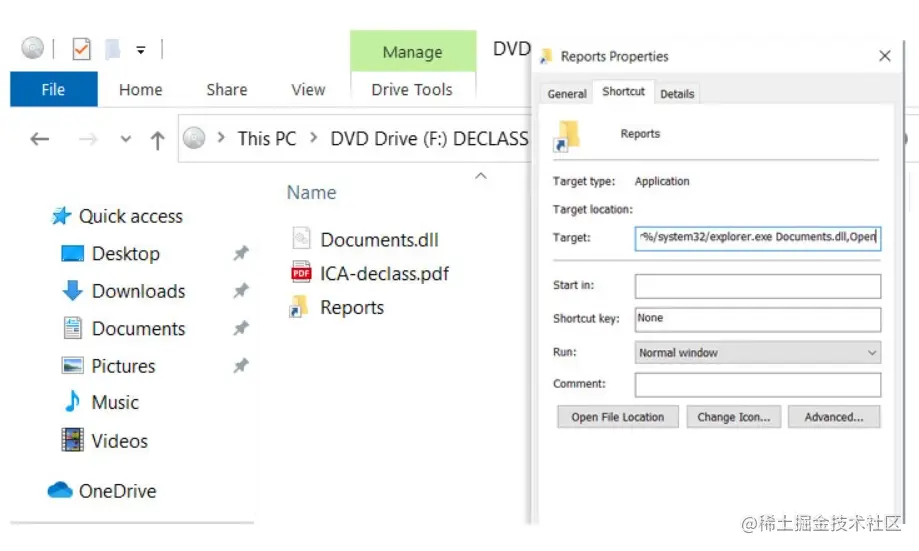Click the Target input field
The height and width of the screenshot is (551, 919).
(757, 238)
